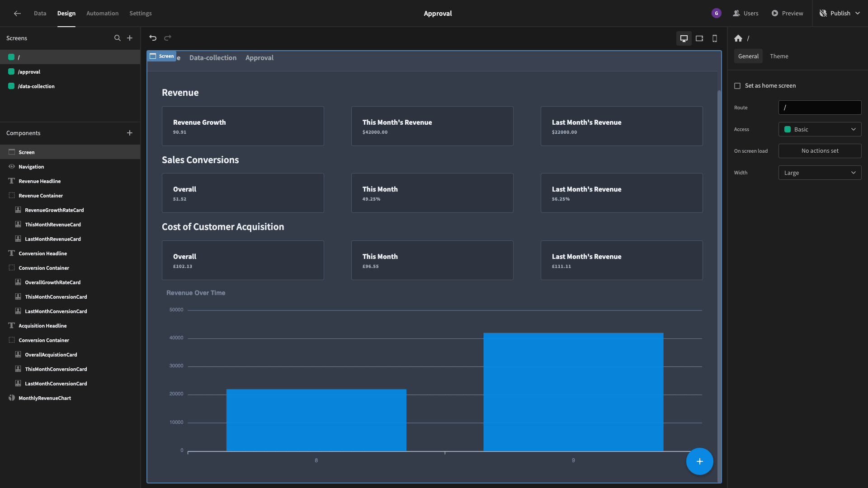Click No actions set button
Viewport: 868px width, 488px height.
tap(820, 151)
